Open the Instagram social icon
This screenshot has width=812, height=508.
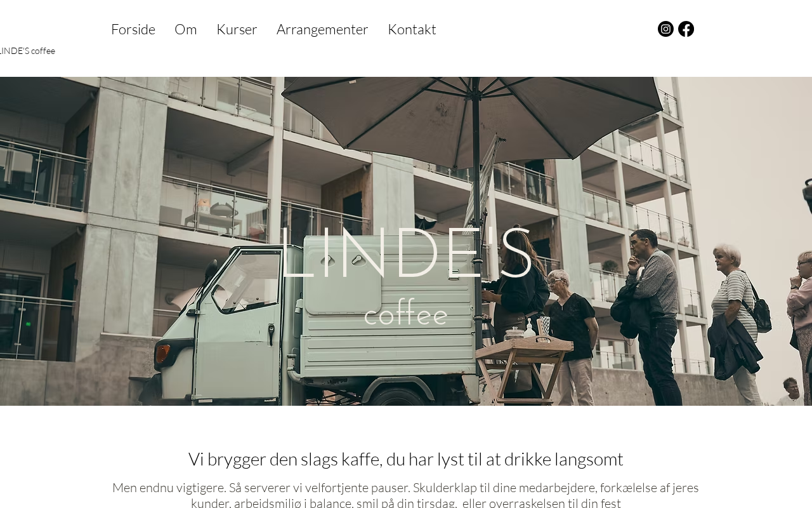(665, 29)
